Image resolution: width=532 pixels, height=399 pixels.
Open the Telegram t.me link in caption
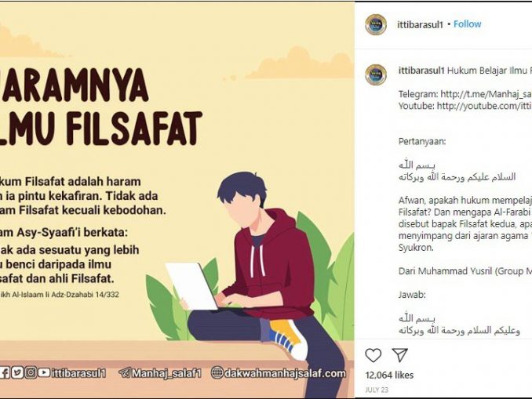coord(486,94)
